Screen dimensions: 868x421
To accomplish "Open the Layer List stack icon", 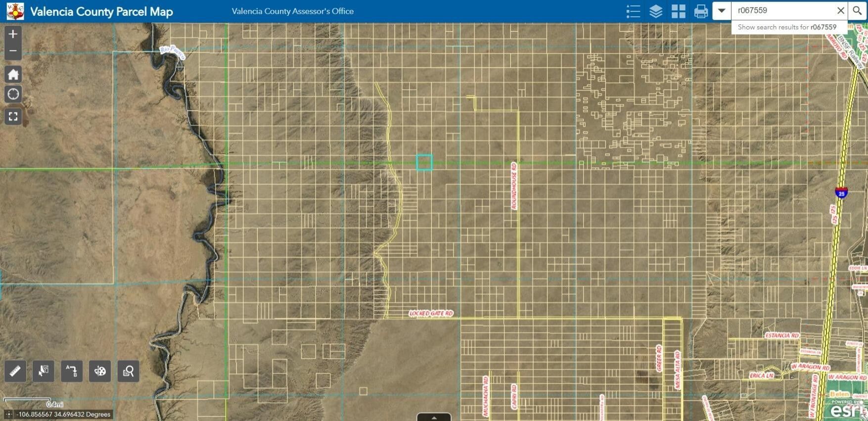I will click(656, 11).
